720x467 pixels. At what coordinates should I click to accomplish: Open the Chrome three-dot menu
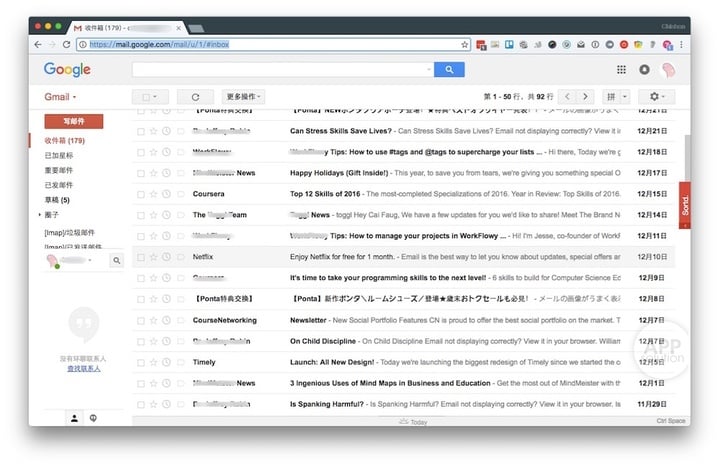[681, 45]
